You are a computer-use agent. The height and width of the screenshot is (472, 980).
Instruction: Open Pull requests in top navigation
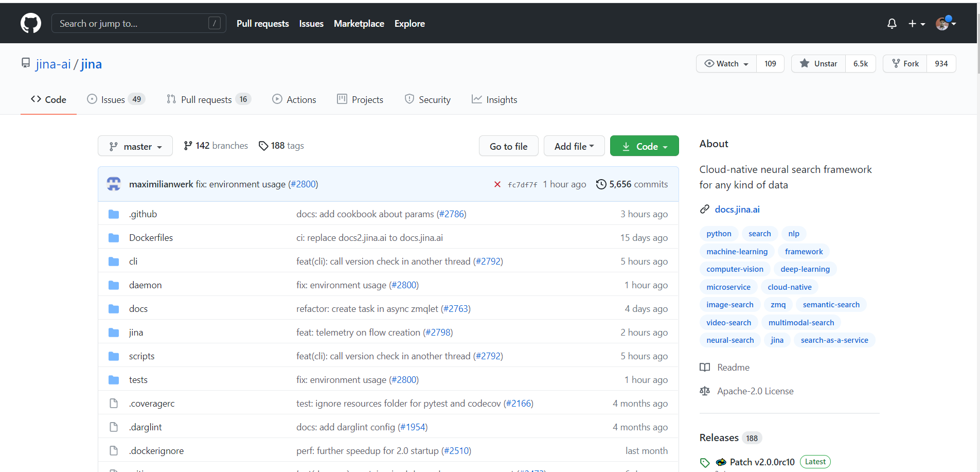(x=263, y=24)
